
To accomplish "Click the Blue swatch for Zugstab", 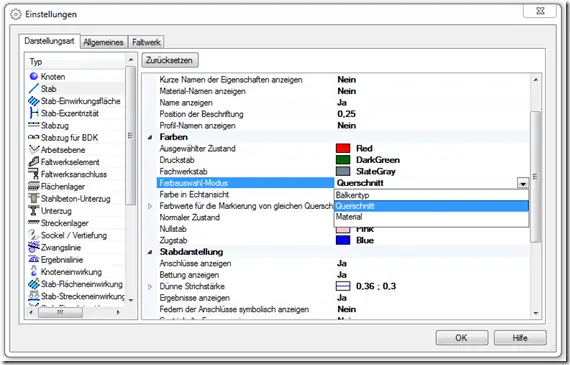I will [343, 240].
